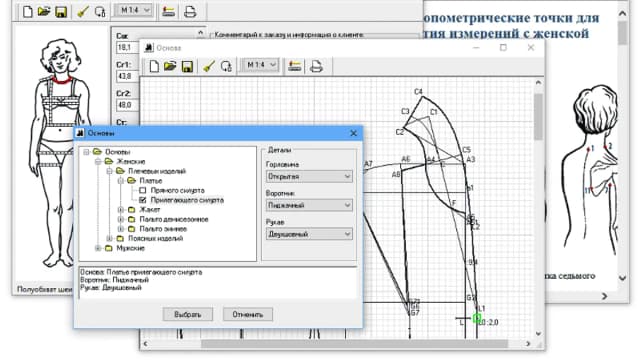This screenshot has width=640, height=360.
Task: Click the brush clear icon in the back window toolbar
Action: (x=83, y=11)
